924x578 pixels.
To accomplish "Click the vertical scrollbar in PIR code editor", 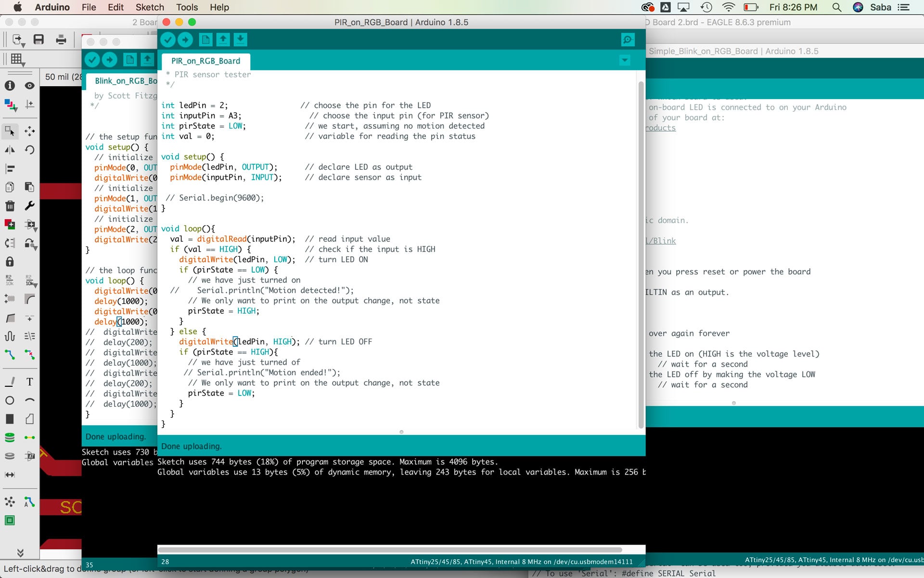I will click(641, 255).
